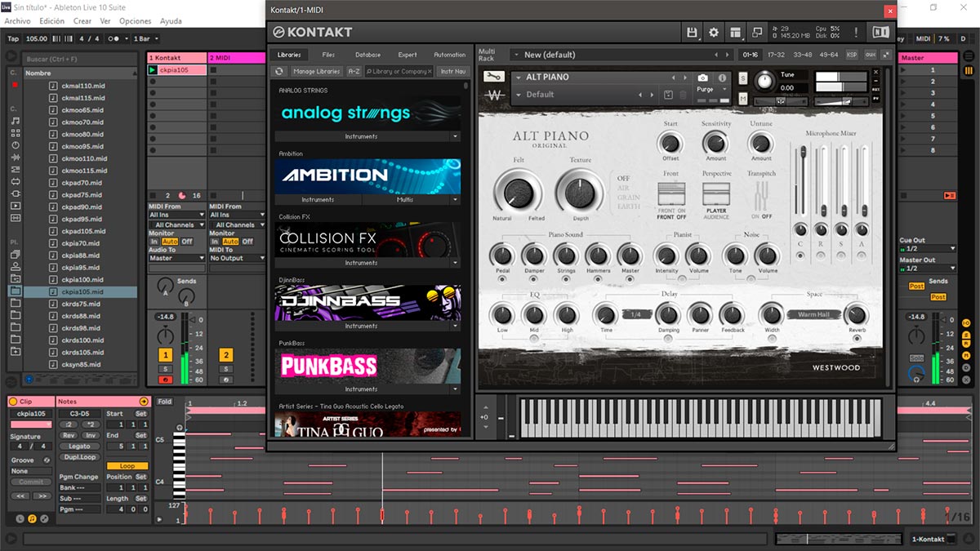Toggle the Fold button in note editor
This screenshot has width=980, height=551.
coord(165,402)
